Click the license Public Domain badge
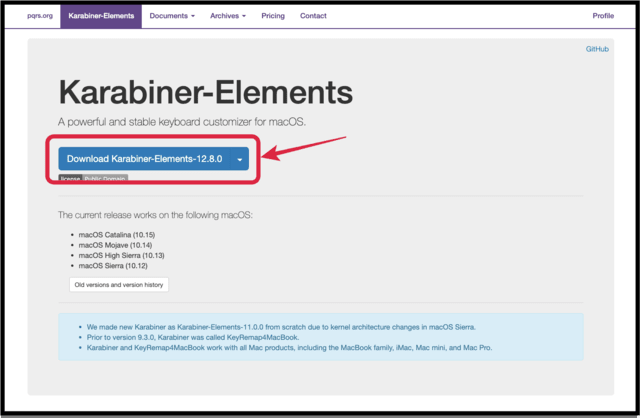The image size is (640, 418). pyautogui.click(x=93, y=178)
